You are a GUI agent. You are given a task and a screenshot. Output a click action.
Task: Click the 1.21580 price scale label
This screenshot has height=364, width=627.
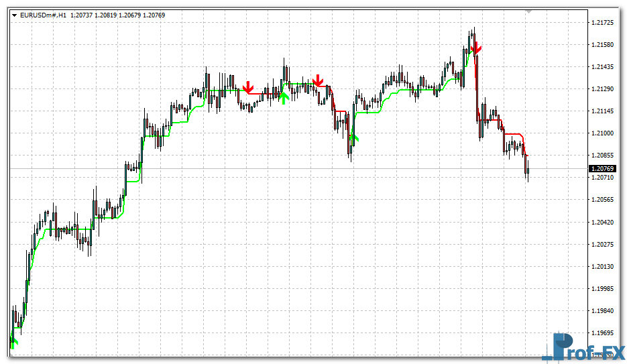coord(604,45)
